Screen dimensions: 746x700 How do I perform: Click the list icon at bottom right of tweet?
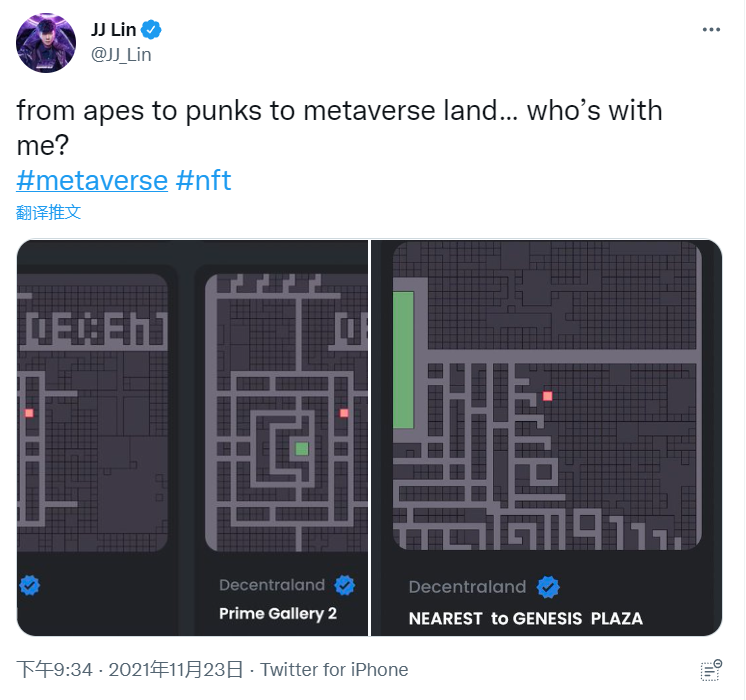pos(711,670)
